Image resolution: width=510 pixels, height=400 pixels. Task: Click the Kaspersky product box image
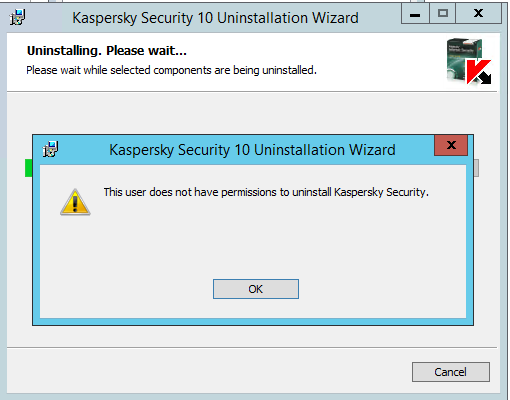tap(464, 60)
